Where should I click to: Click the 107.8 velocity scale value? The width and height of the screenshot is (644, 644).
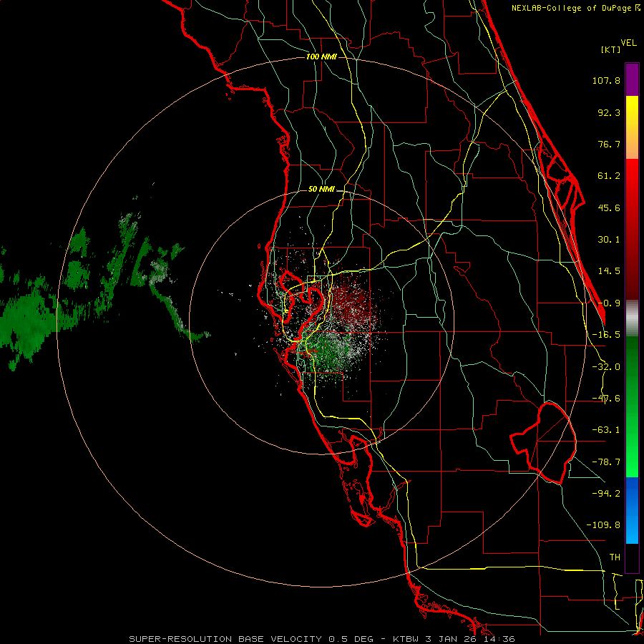point(606,80)
